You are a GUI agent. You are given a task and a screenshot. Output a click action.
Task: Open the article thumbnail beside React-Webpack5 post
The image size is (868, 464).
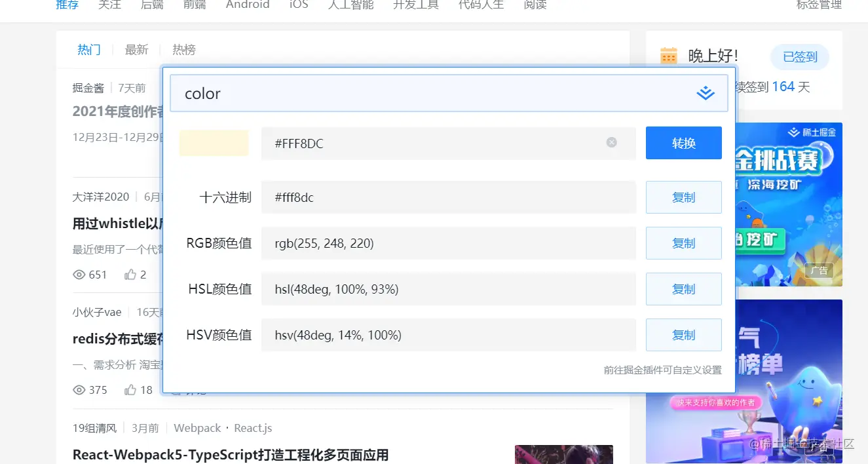[x=564, y=454]
